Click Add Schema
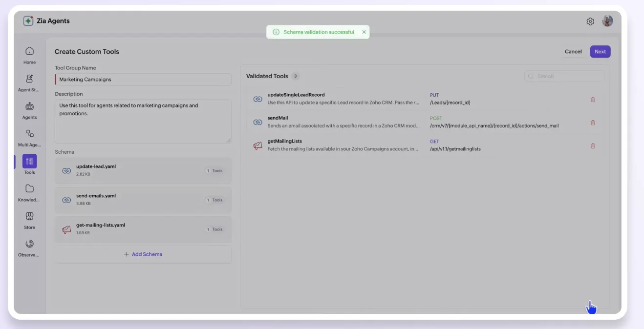Screen dimensions: 644x329 [143, 254]
